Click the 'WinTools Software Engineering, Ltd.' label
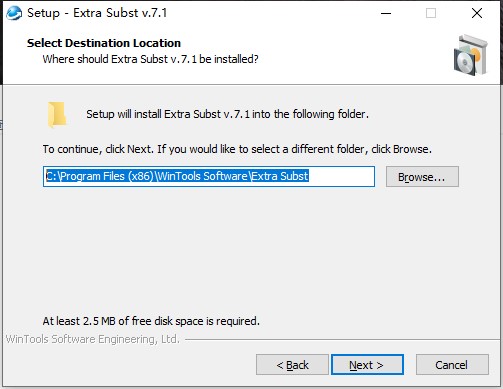 [93, 339]
